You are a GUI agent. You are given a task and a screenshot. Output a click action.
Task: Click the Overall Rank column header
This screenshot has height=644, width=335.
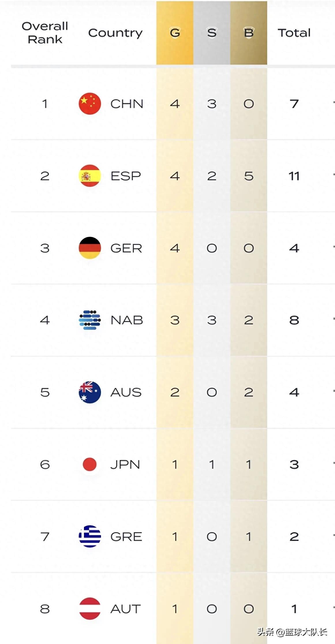pyautogui.click(x=45, y=33)
